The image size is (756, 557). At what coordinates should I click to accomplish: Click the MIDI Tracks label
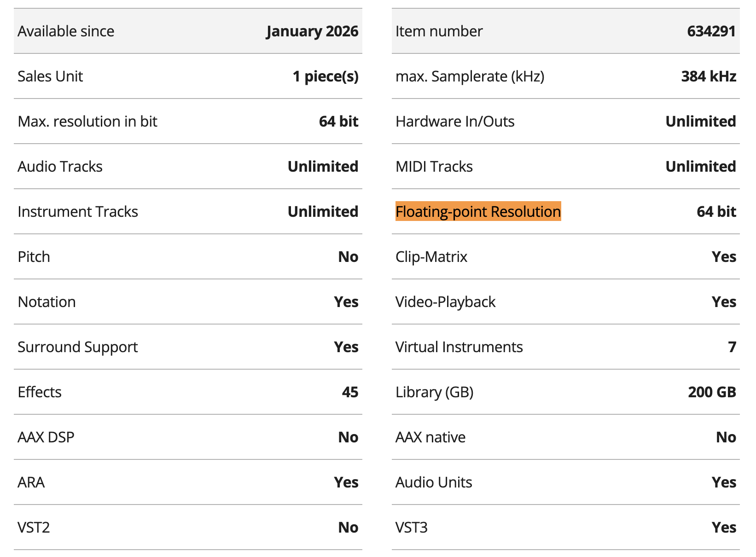(434, 167)
